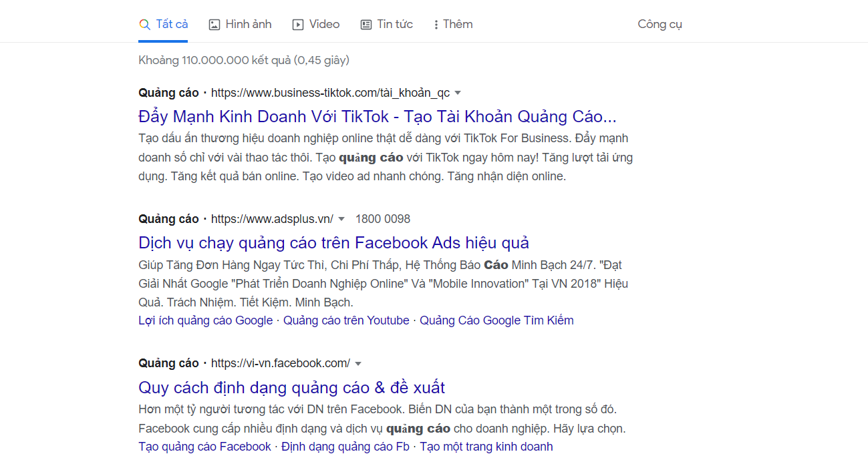This screenshot has height=464, width=868.
Task: Switch to the Hình ảnh tab
Action: (x=247, y=24)
